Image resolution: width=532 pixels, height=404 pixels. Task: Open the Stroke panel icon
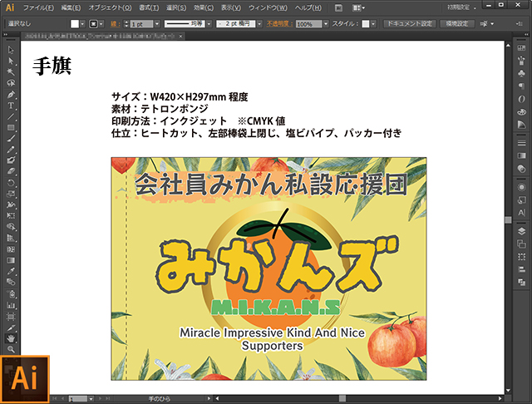point(521,143)
